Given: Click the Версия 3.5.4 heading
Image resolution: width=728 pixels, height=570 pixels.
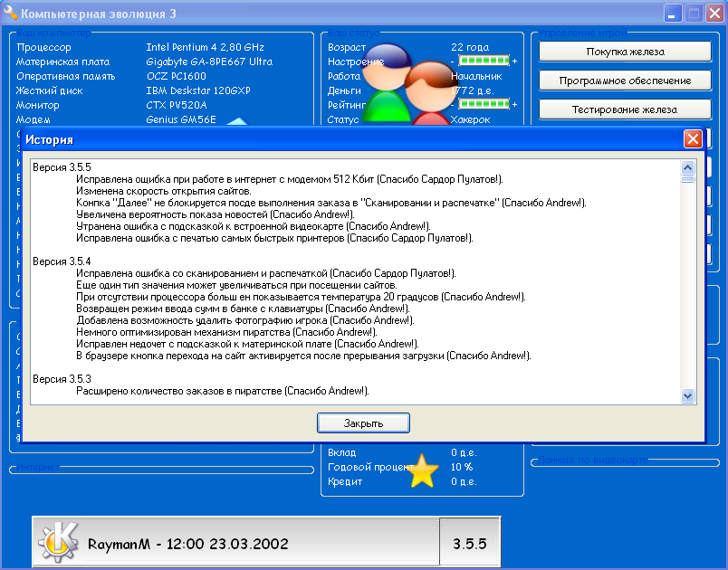Looking at the screenshot, I should tap(62, 261).
